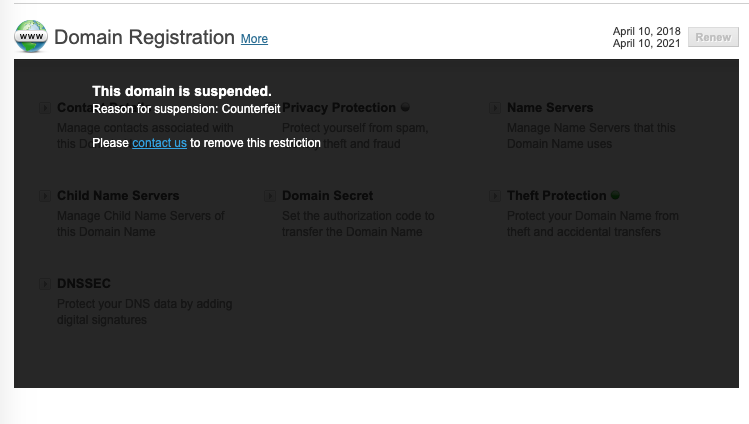Click the Domain Registration title
The image size is (749, 424).
coord(144,38)
